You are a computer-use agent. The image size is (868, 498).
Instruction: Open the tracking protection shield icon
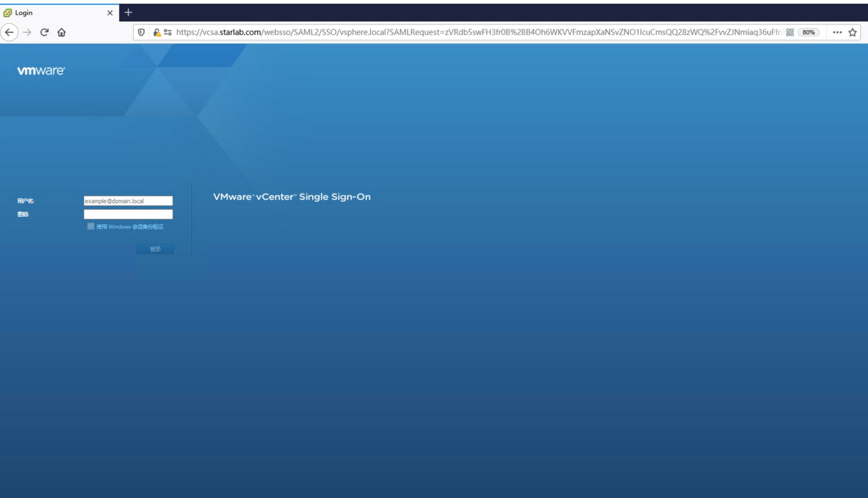(141, 32)
